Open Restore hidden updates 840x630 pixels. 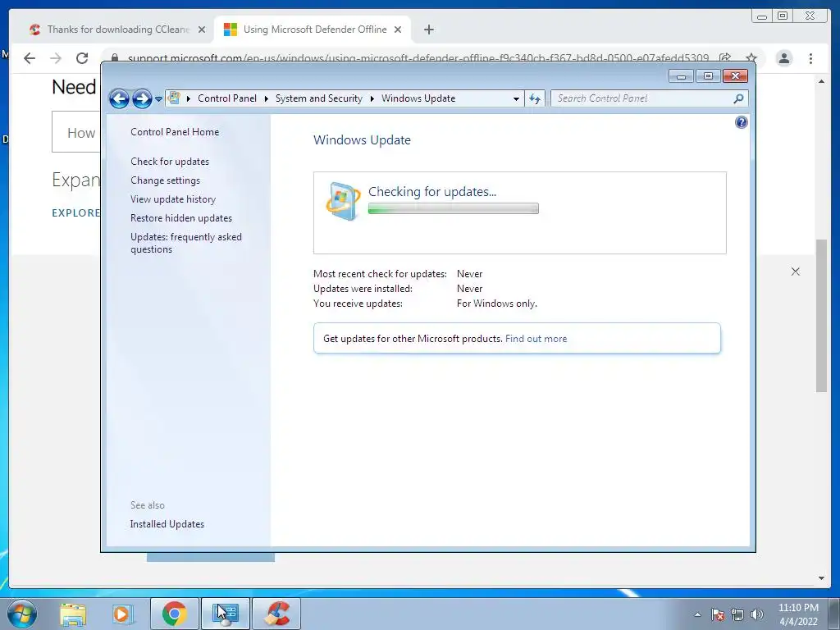(181, 218)
